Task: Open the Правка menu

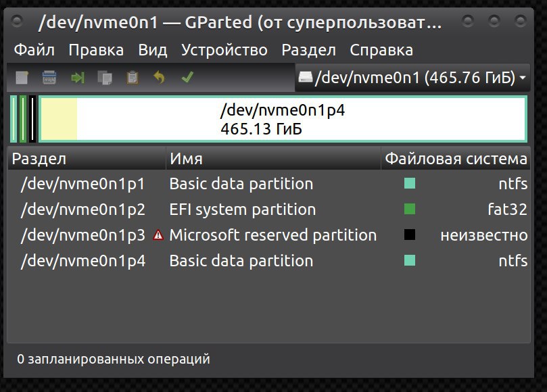Action: point(96,50)
